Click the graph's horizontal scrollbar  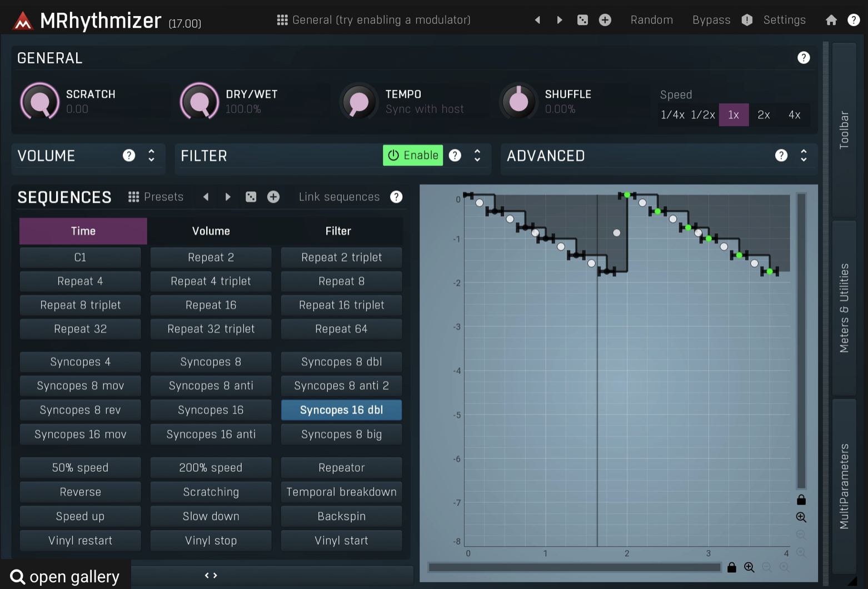pyautogui.click(x=575, y=567)
